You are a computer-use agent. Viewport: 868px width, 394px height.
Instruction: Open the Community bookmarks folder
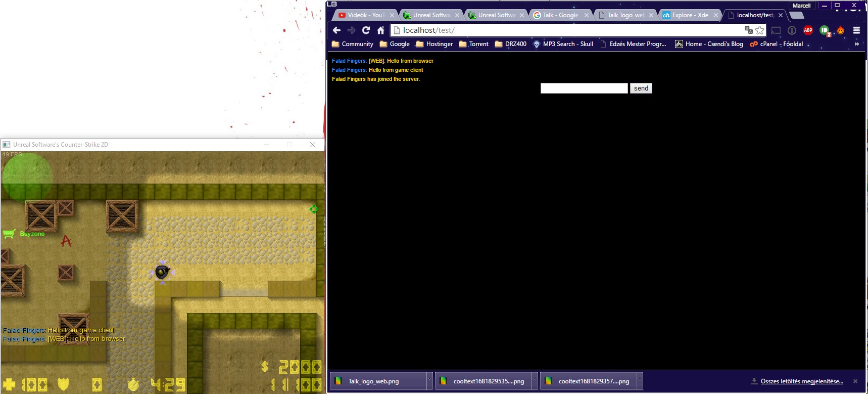pos(352,44)
